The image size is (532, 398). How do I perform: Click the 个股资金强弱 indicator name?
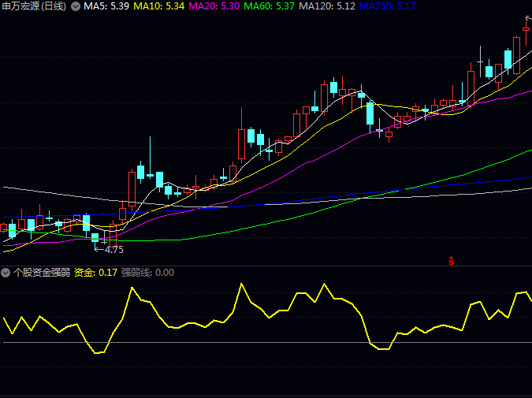[x=41, y=273]
